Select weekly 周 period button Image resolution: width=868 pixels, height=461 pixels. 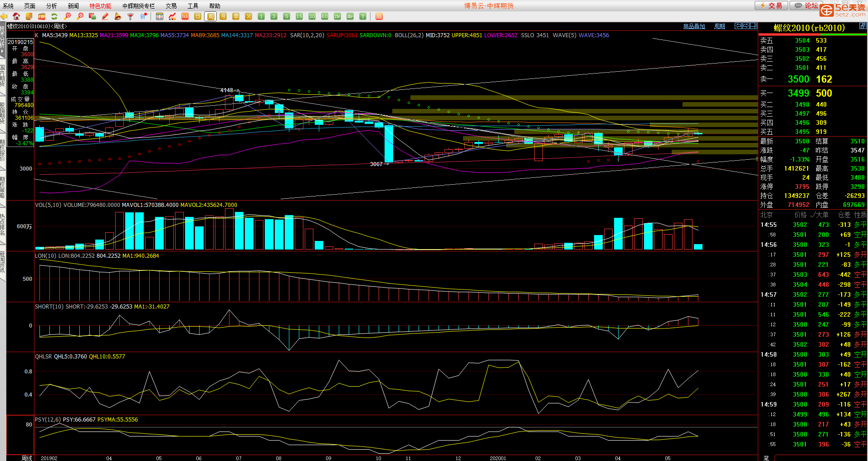pos(211,16)
